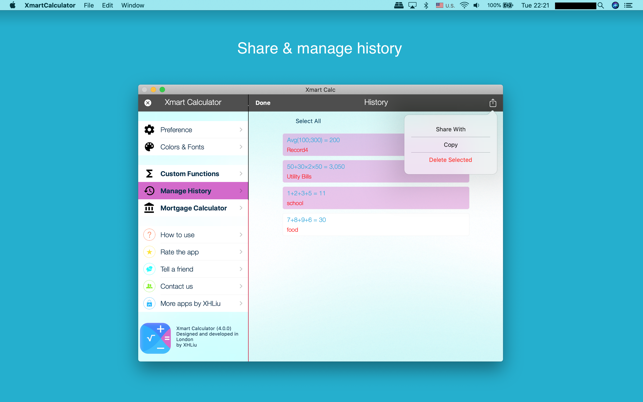The height and width of the screenshot is (402, 643).
Task: Click the U.S. input source flag
Action: (440, 5)
